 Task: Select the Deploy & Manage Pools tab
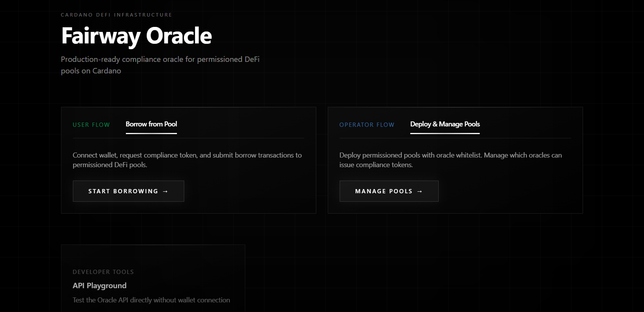pyautogui.click(x=445, y=124)
